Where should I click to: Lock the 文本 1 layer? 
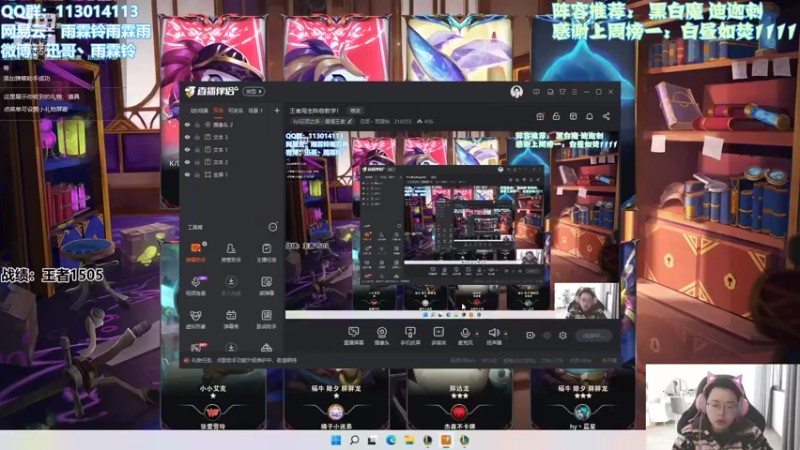(x=197, y=149)
